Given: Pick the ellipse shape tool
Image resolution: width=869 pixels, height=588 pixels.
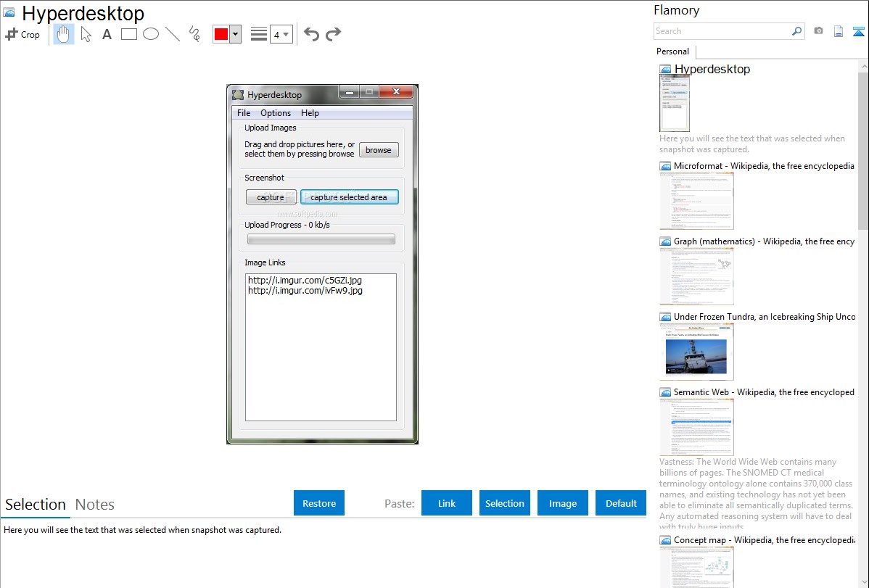Looking at the screenshot, I should pyautogui.click(x=151, y=34).
